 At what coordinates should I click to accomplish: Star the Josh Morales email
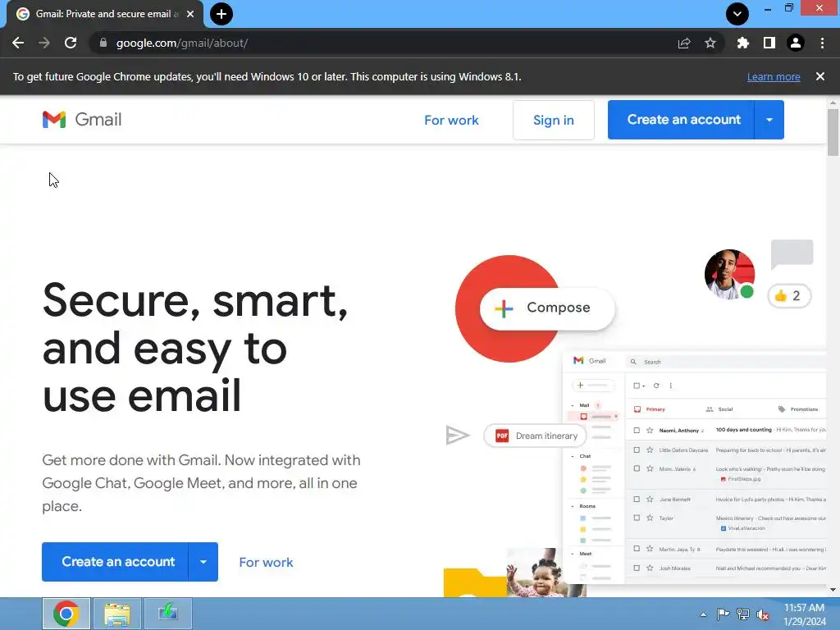[x=650, y=568]
